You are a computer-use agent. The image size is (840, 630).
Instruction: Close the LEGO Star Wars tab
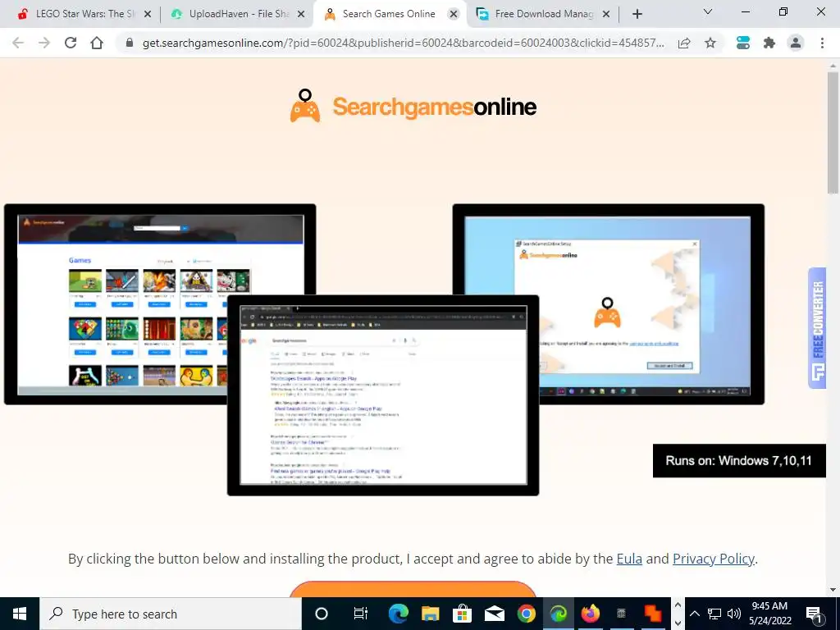pyautogui.click(x=148, y=14)
